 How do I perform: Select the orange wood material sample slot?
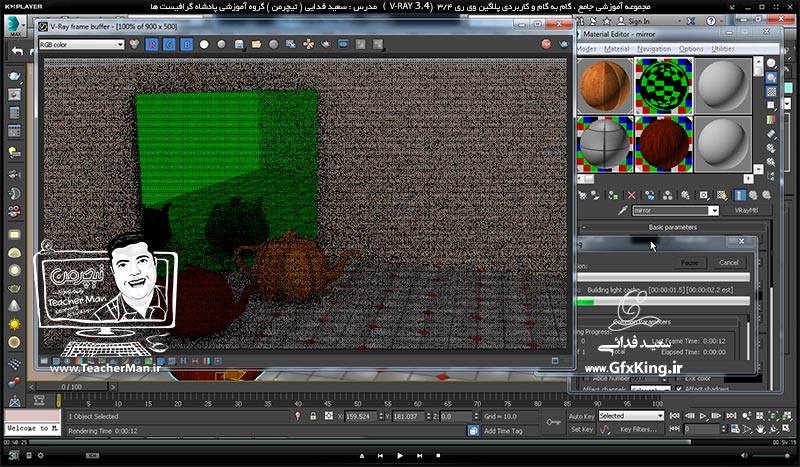tap(606, 85)
